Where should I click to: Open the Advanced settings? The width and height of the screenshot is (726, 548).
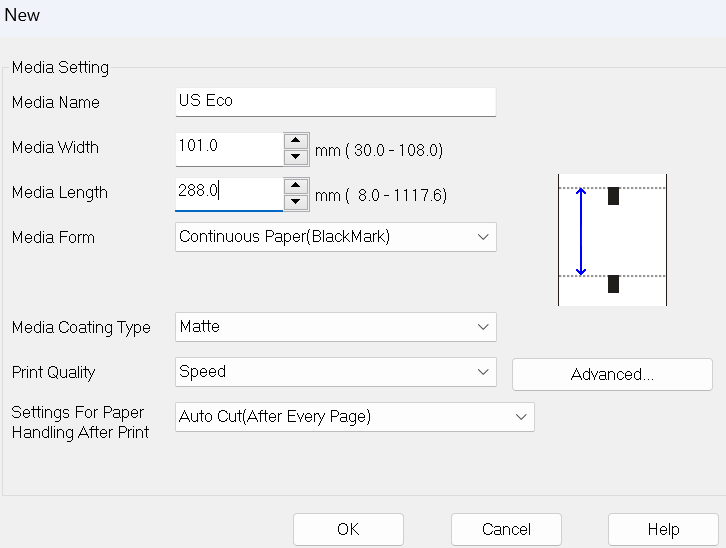pos(612,374)
